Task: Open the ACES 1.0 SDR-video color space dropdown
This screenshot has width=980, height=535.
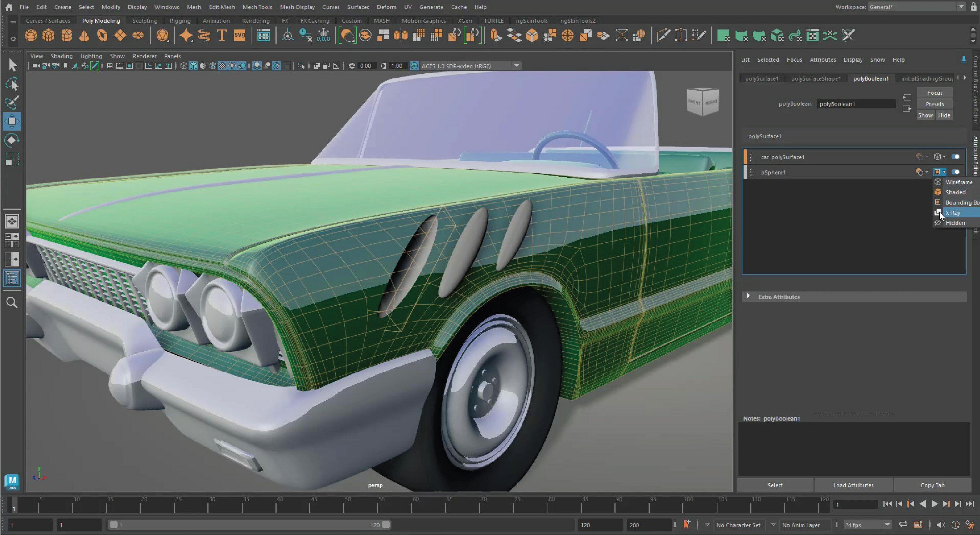Action: point(516,65)
